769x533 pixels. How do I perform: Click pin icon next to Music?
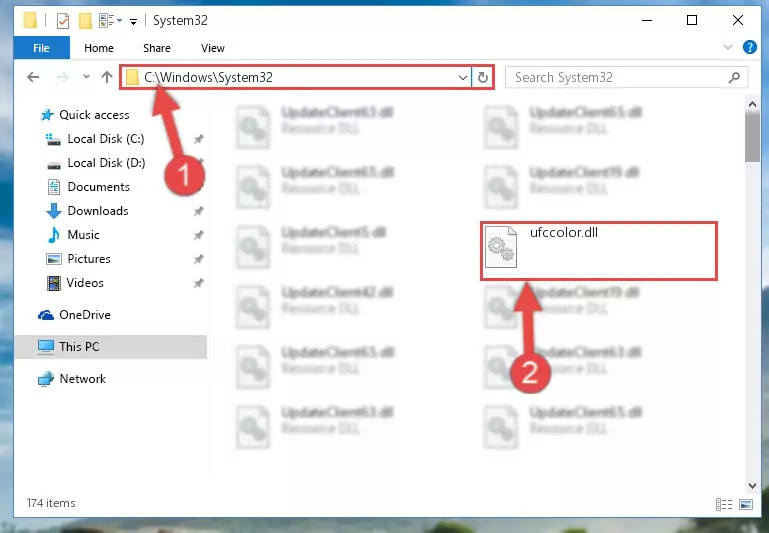(198, 235)
